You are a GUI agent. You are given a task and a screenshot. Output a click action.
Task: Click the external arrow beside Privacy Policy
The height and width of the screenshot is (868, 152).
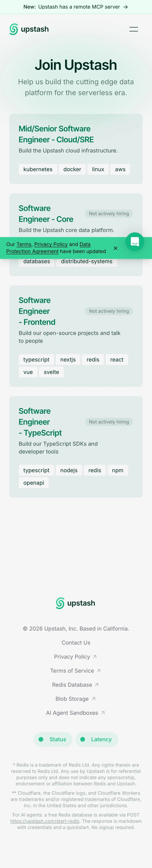pyautogui.click(x=95, y=656)
